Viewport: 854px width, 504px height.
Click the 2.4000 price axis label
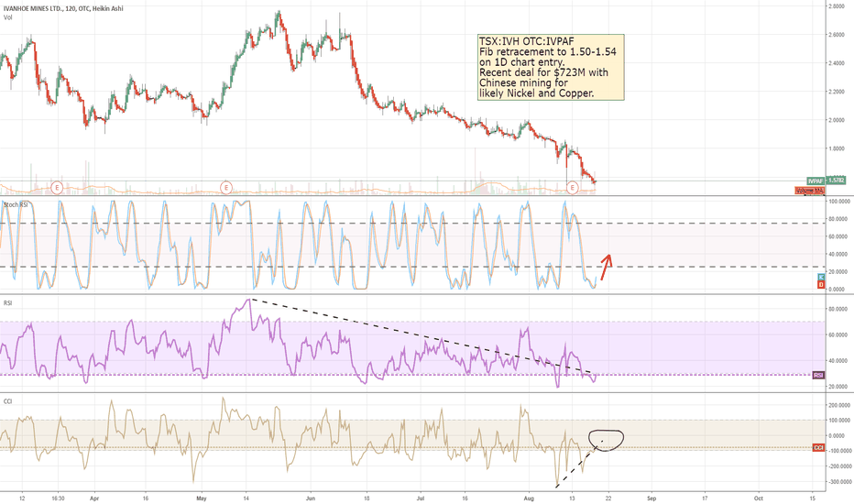[x=837, y=63]
